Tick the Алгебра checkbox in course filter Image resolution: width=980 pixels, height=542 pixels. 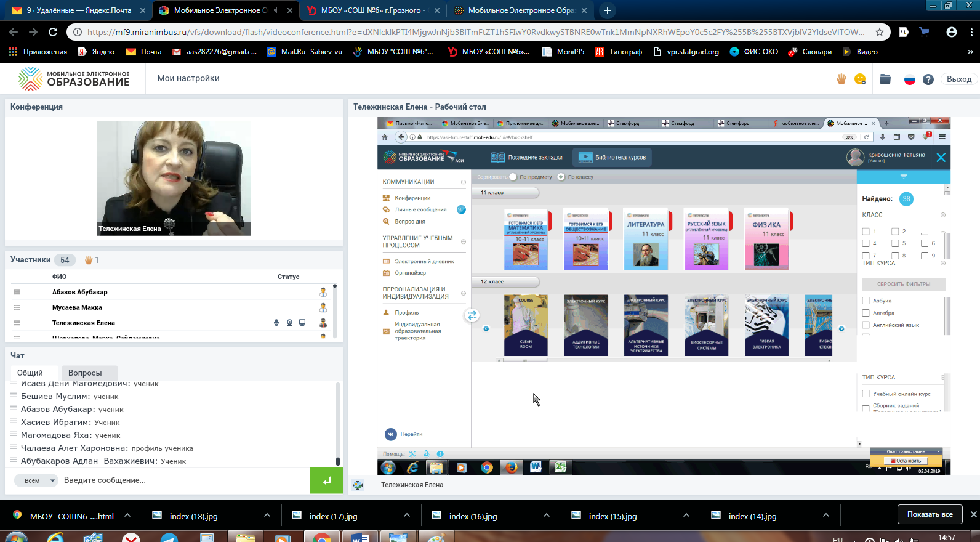tap(866, 313)
